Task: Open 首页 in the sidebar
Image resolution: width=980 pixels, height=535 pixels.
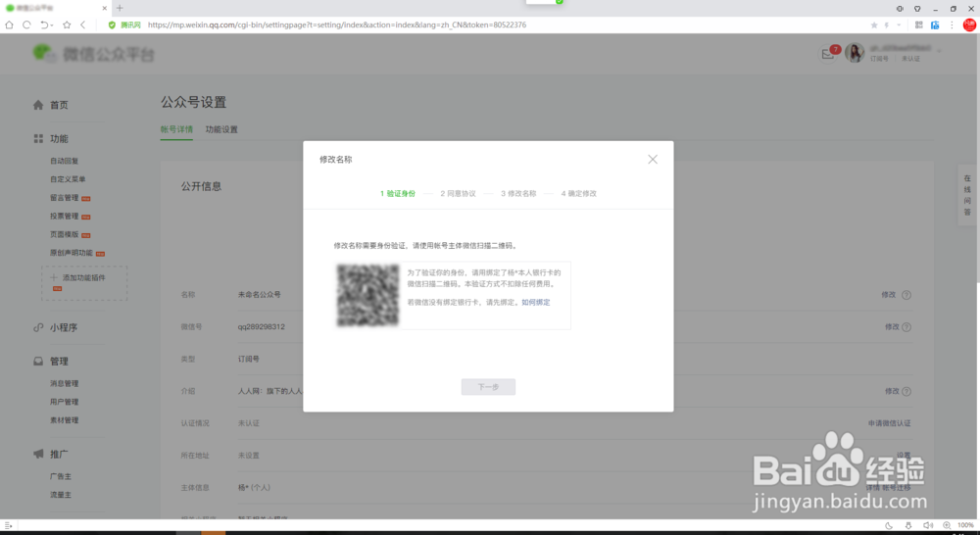Action: pyautogui.click(x=60, y=105)
